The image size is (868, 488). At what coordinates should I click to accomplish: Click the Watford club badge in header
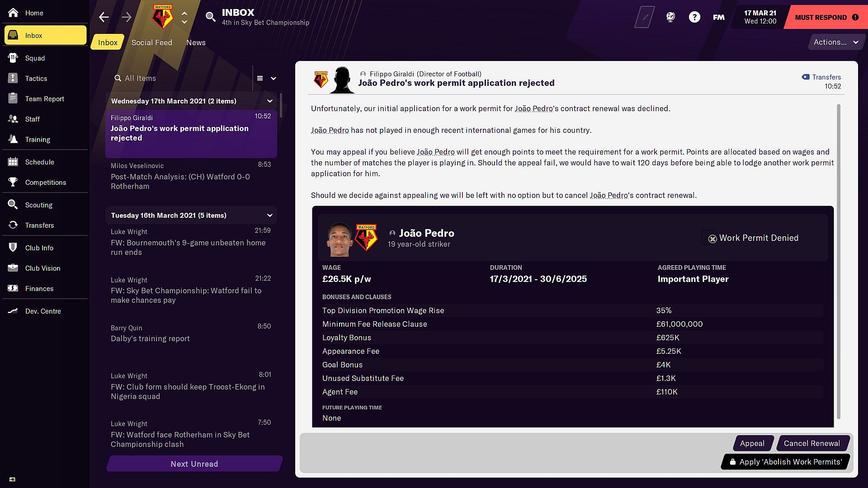(x=162, y=17)
